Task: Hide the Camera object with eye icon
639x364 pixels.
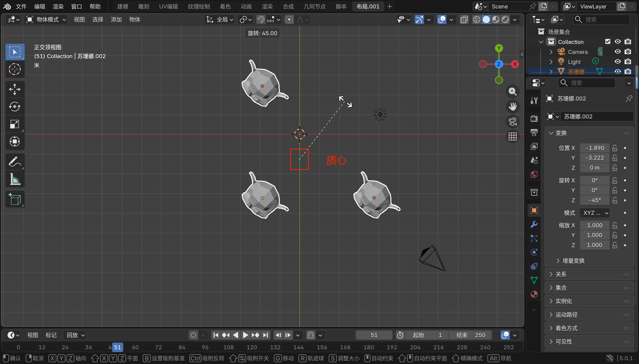Action: point(618,52)
